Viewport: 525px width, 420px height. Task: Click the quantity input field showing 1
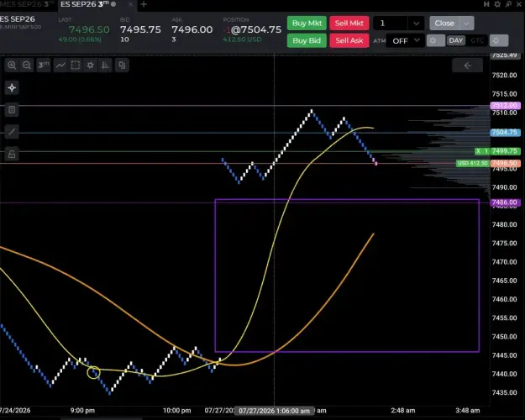[x=391, y=24]
